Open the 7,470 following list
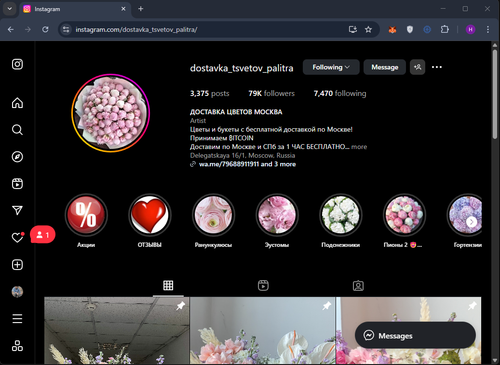500x365 pixels. tap(340, 93)
